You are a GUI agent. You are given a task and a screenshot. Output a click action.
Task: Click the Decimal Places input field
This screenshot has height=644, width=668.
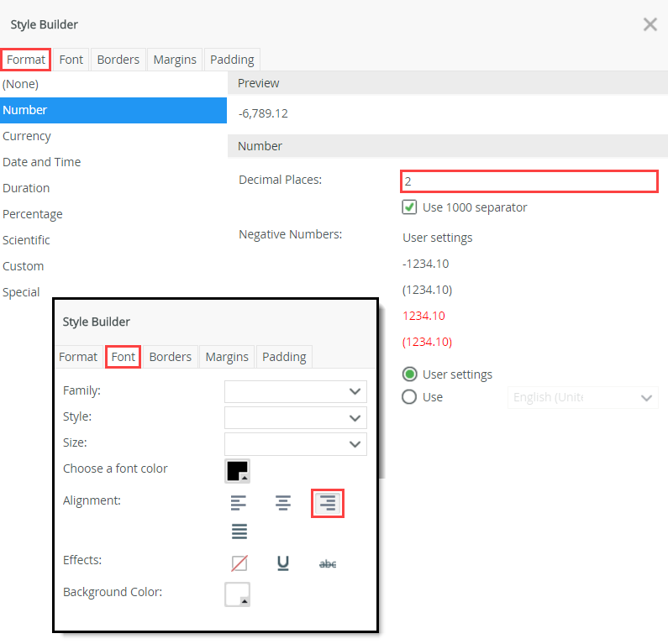click(x=528, y=181)
